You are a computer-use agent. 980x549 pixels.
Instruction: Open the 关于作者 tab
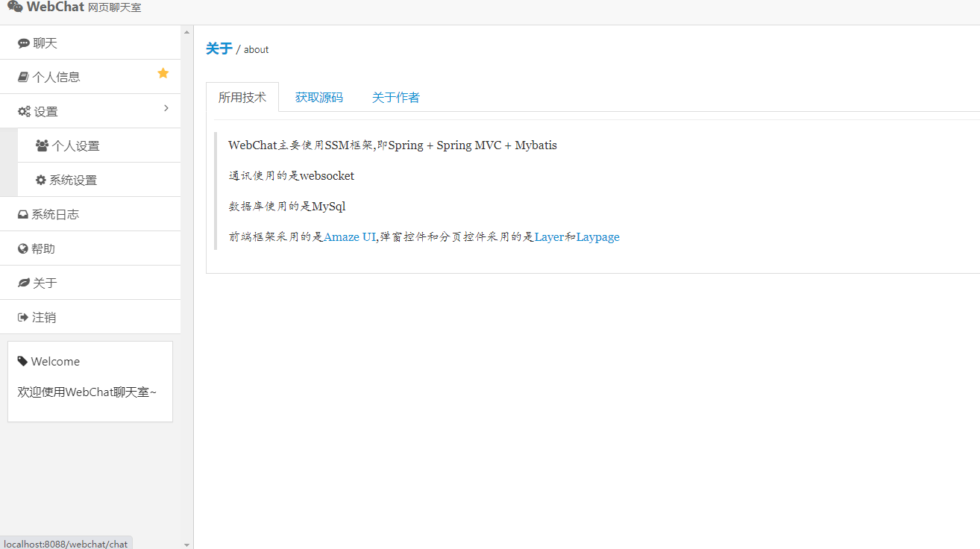click(395, 98)
